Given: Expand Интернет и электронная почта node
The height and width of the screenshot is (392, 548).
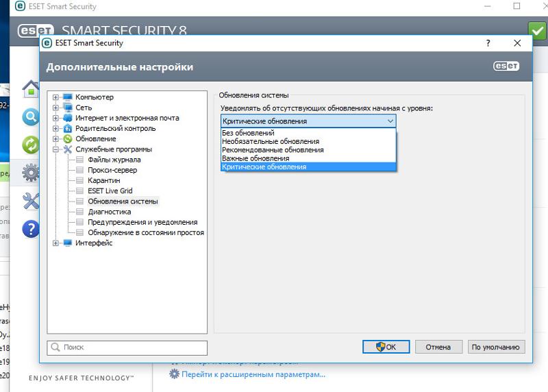Looking at the screenshot, I should click(55, 118).
